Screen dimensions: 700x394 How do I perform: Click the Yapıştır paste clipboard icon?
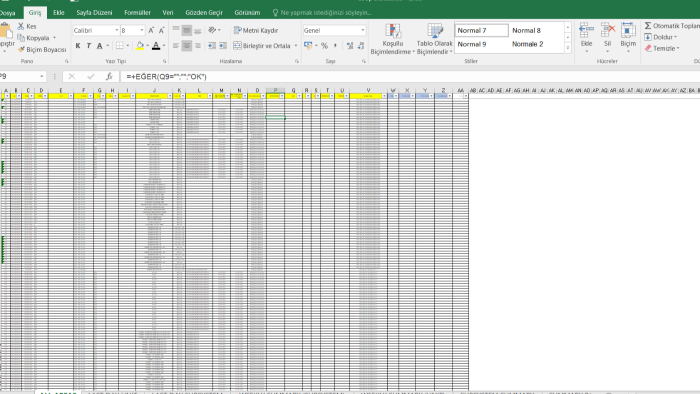(5, 31)
